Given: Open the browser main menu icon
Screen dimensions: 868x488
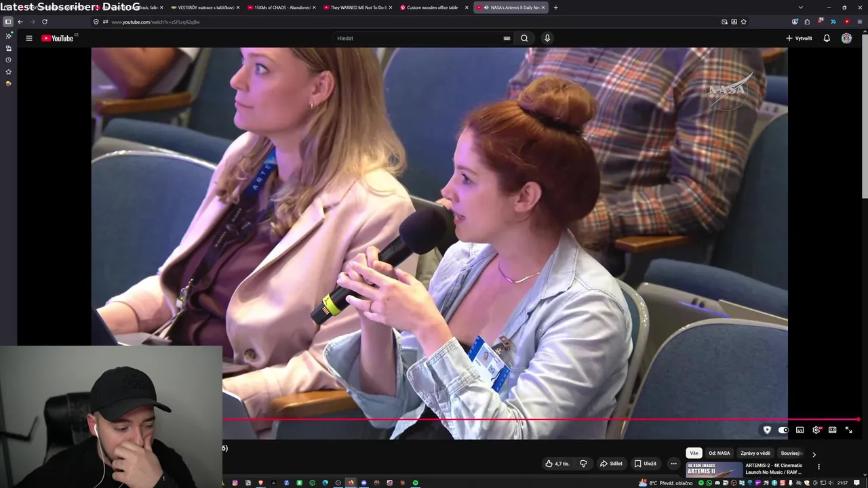Looking at the screenshot, I should coord(861,22).
